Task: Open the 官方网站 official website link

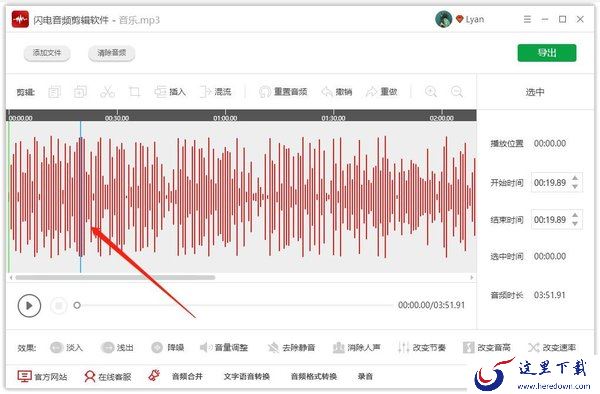Action: click(x=42, y=376)
